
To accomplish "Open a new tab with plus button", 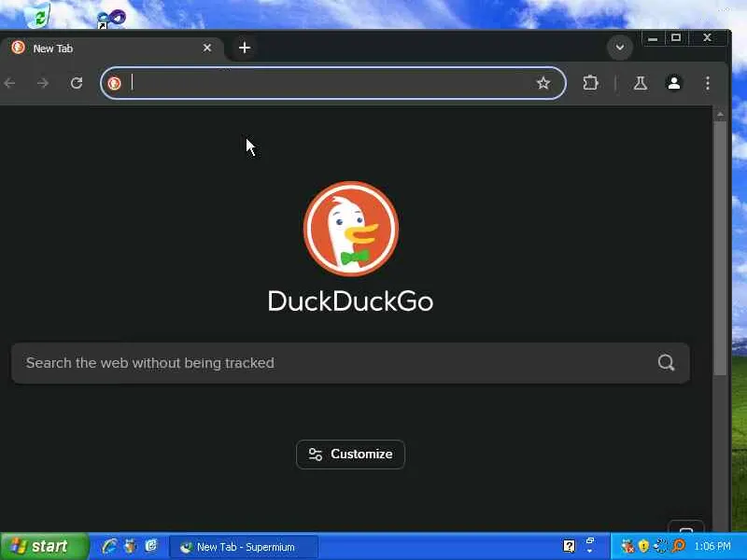I will [x=245, y=48].
